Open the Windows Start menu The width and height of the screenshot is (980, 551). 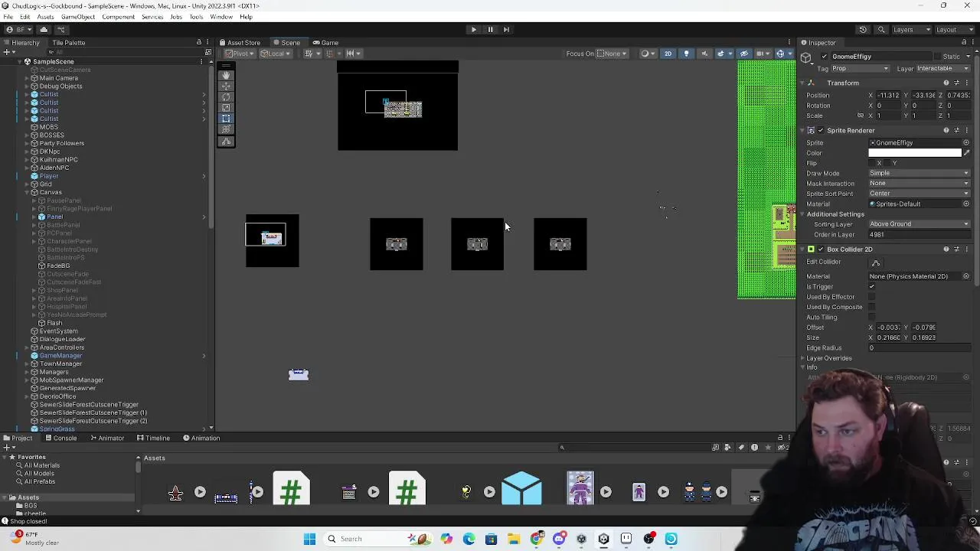[x=309, y=539]
